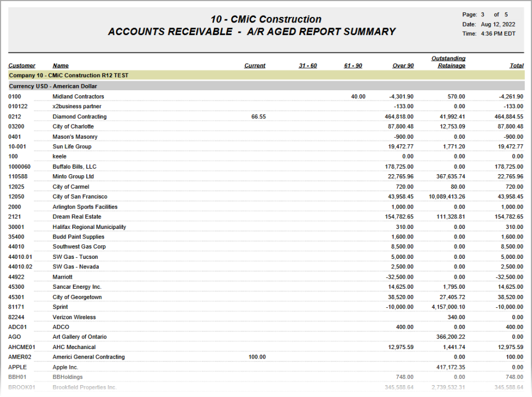The image size is (532, 397).
Task: Click Sprint retainage value 4,157,000.10
Action: pyautogui.click(x=448, y=307)
